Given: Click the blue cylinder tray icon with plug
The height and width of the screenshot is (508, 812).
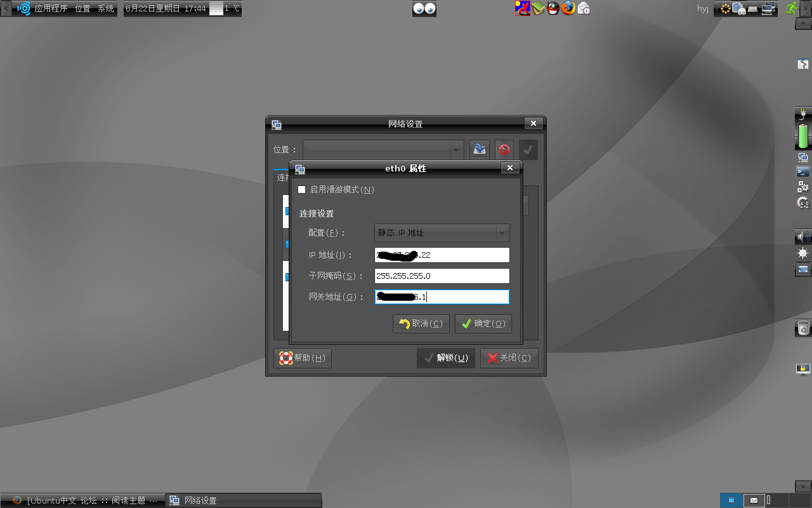Looking at the screenshot, I should tap(738, 8).
